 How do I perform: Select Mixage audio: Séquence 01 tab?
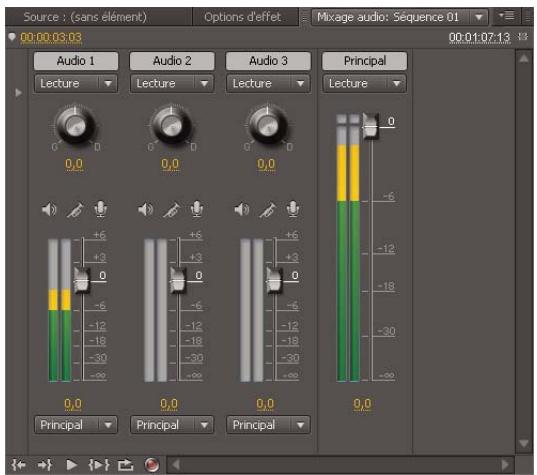point(388,17)
